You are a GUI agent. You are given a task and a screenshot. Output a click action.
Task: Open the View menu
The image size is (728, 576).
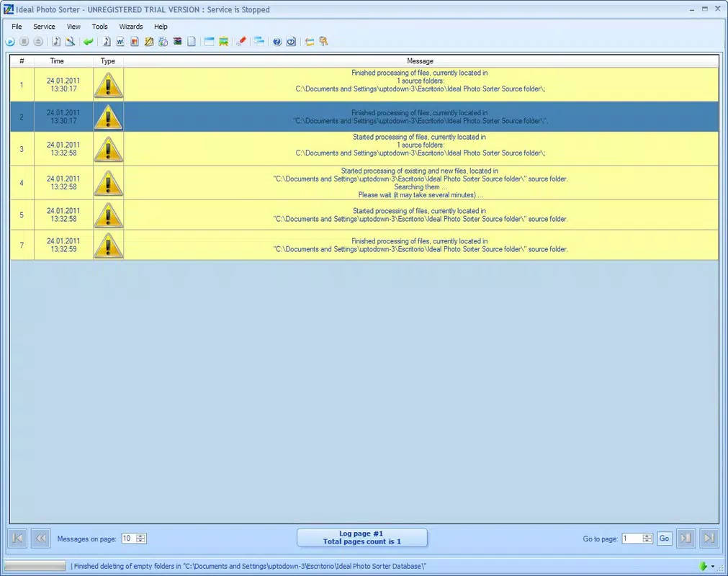point(73,27)
